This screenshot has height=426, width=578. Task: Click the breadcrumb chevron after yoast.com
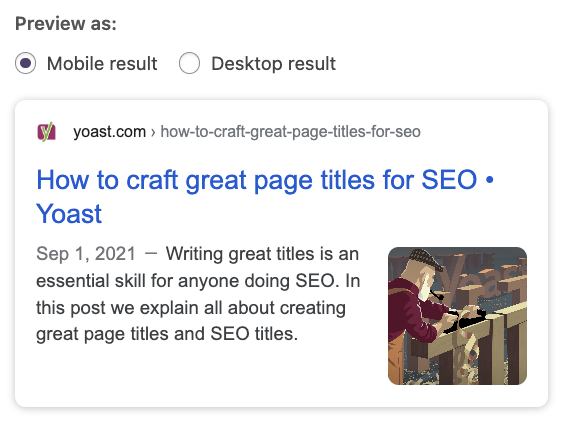153,132
